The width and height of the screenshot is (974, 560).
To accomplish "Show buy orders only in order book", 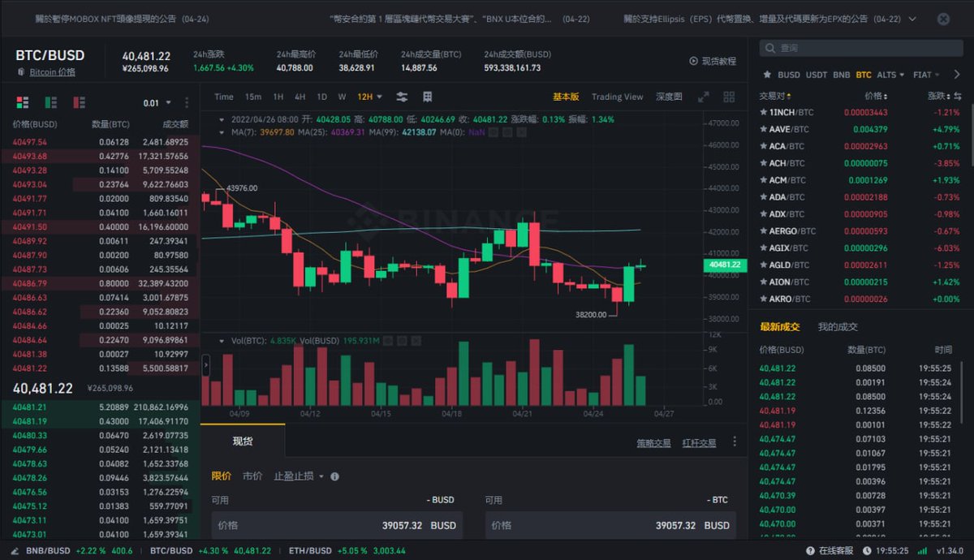I will 51,102.
